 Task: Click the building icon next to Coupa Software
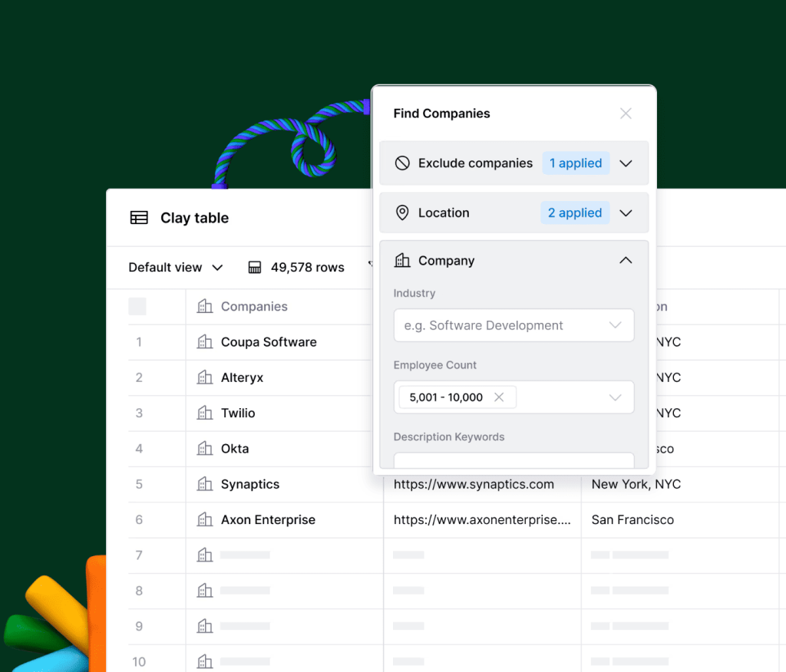(204, 342)
